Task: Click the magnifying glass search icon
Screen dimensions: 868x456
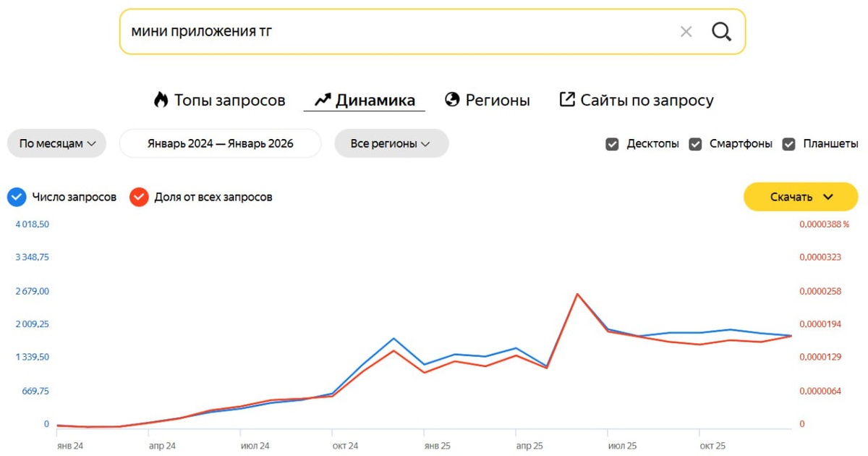Action: click(721, 32)
